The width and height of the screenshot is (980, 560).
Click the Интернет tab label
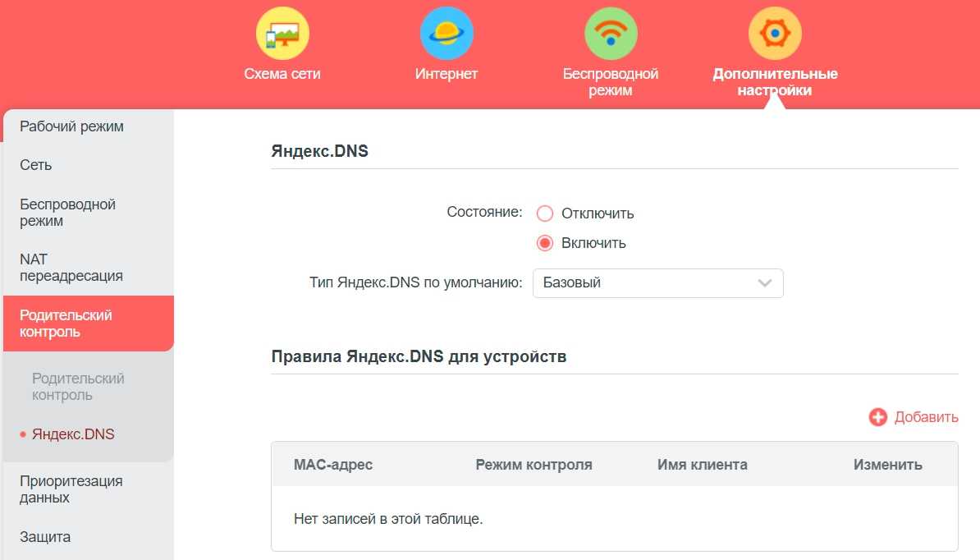click(x=446, y=74)
